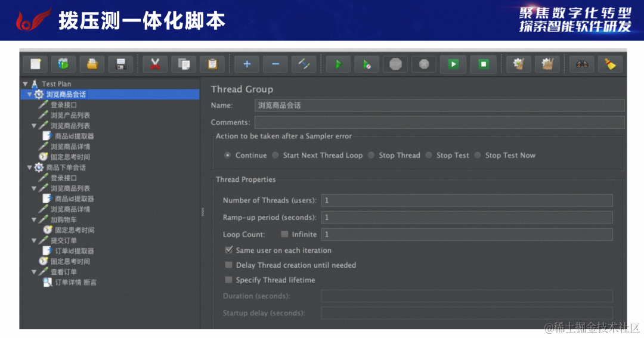
Task: Click the Open file folder icon
Action: point(92,64)
